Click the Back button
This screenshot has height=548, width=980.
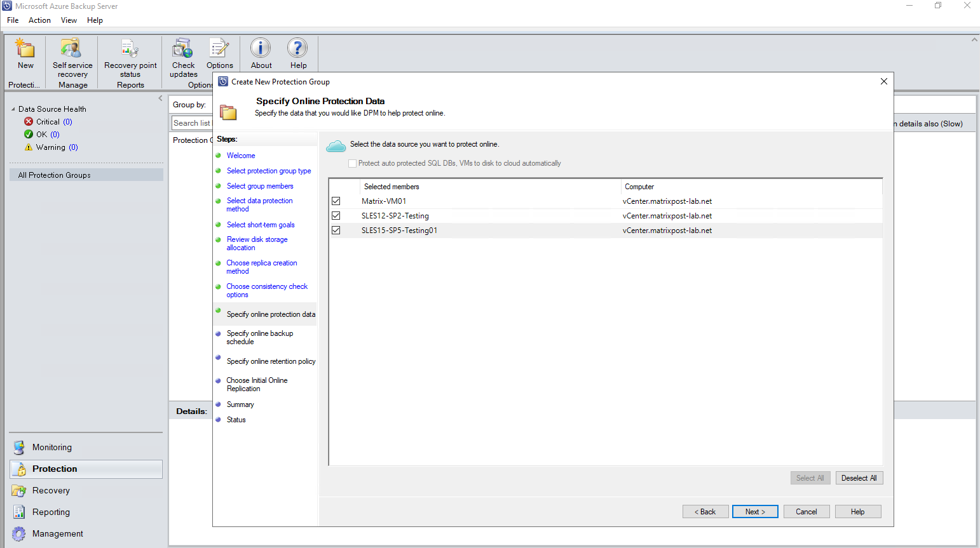click(x=705, y=512)
